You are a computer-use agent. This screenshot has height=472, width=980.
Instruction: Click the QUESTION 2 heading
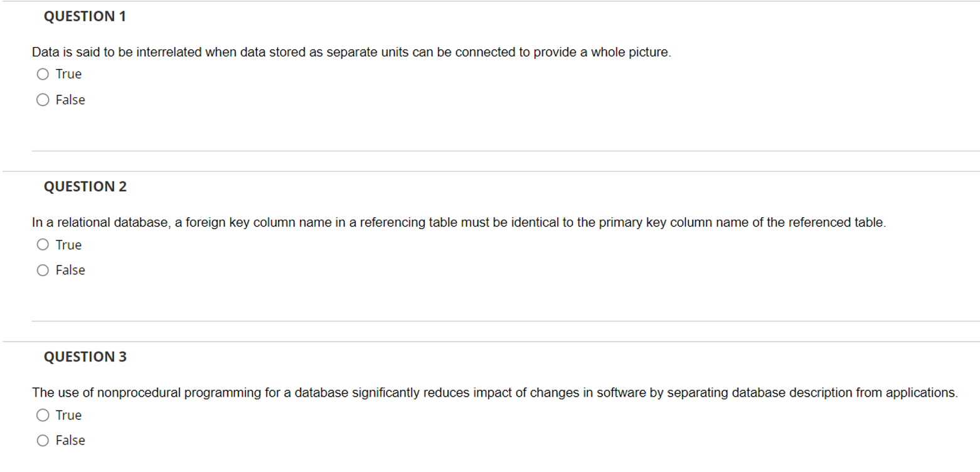85,186
